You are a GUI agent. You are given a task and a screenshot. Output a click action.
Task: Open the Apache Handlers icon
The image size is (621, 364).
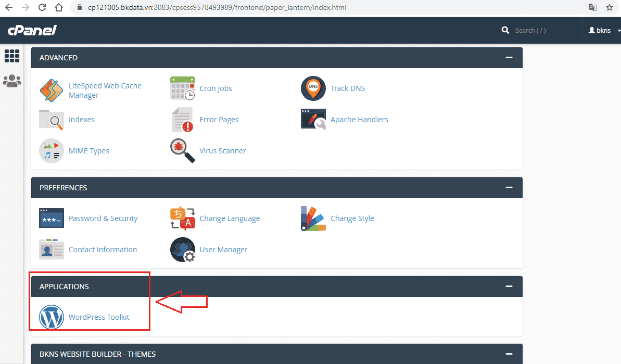point(313,119)
